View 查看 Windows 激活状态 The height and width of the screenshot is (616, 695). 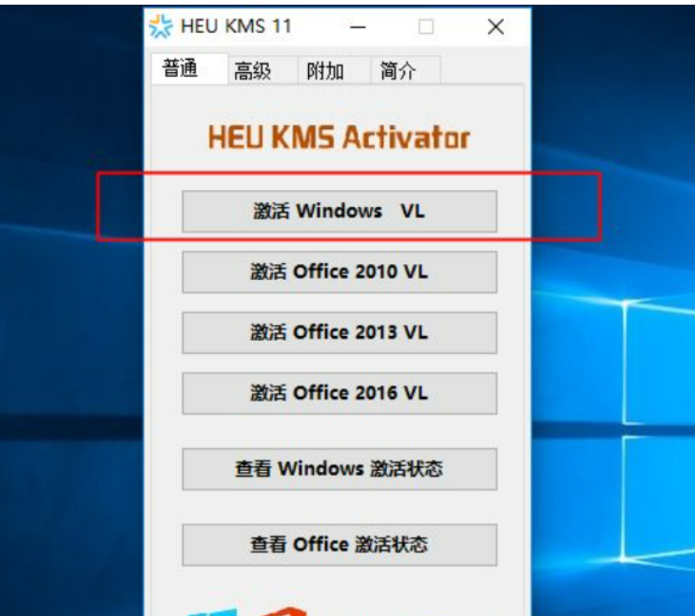339,469
